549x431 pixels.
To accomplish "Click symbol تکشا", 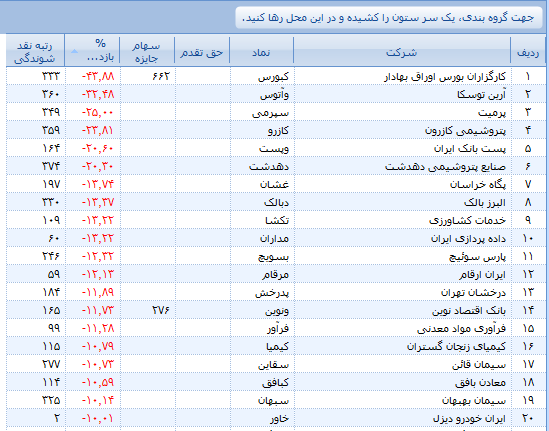I will coord(277,220).
